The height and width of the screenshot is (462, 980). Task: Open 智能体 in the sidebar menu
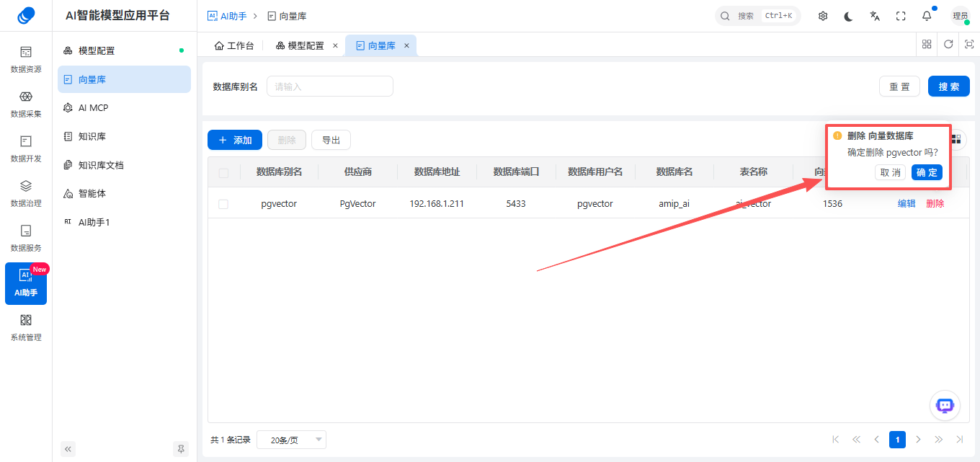(x=124, y=193)
